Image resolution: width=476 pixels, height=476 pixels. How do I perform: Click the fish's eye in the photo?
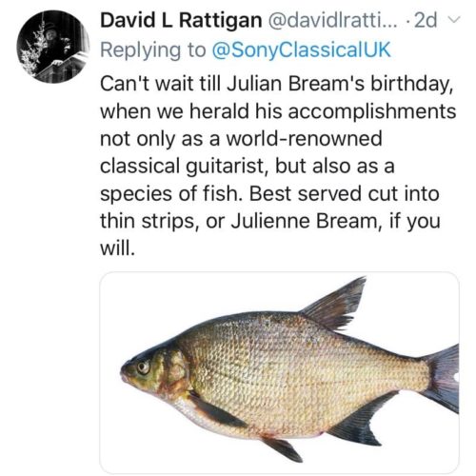click(143, 367)
